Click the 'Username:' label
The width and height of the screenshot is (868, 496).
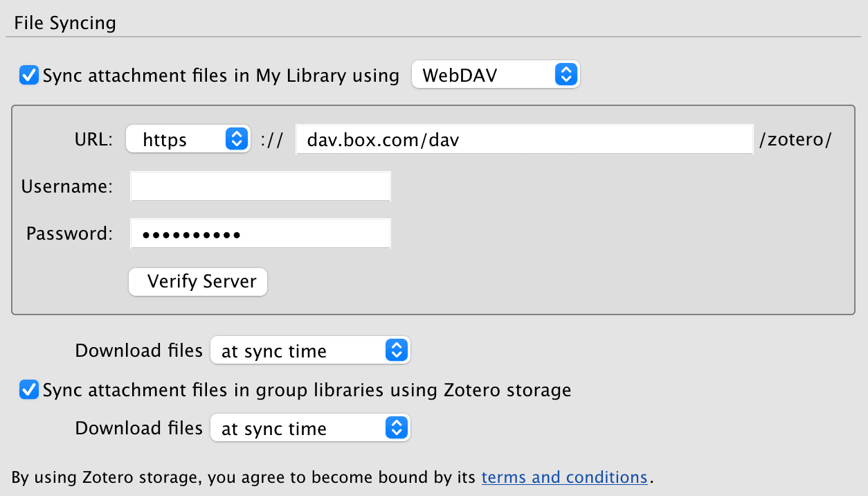click(x=66, y=187)
